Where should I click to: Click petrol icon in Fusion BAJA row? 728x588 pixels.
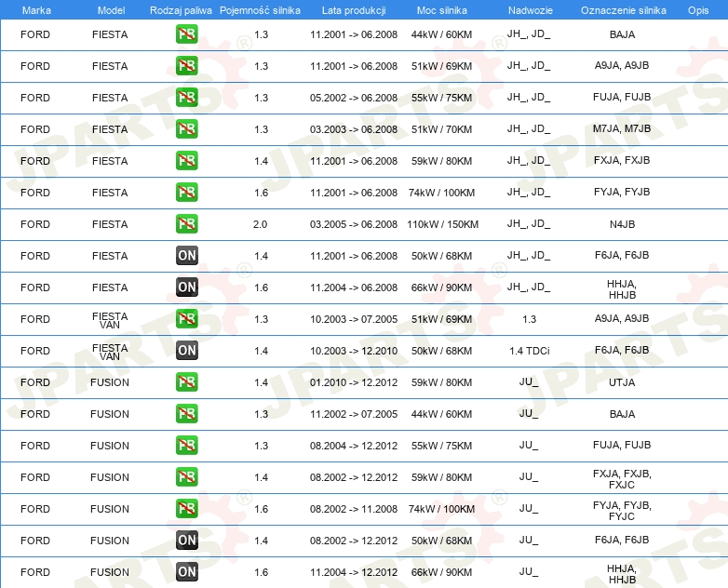point(186,413)
